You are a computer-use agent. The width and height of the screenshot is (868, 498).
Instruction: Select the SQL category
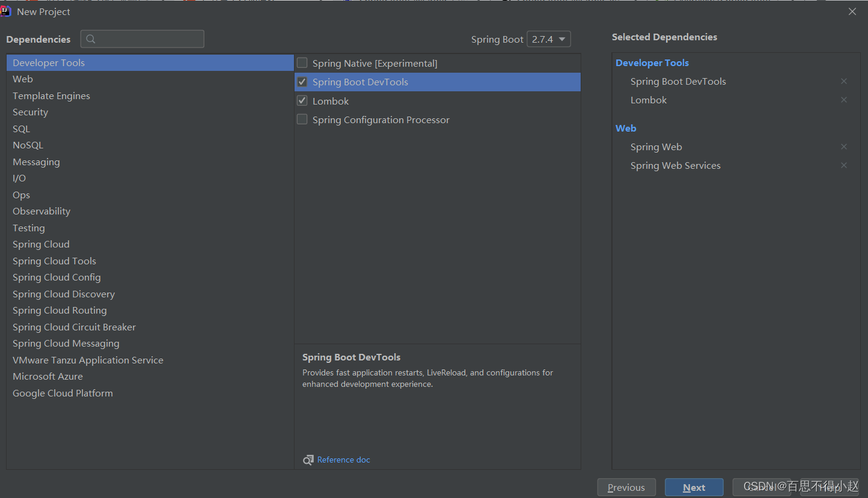(150, 129)
